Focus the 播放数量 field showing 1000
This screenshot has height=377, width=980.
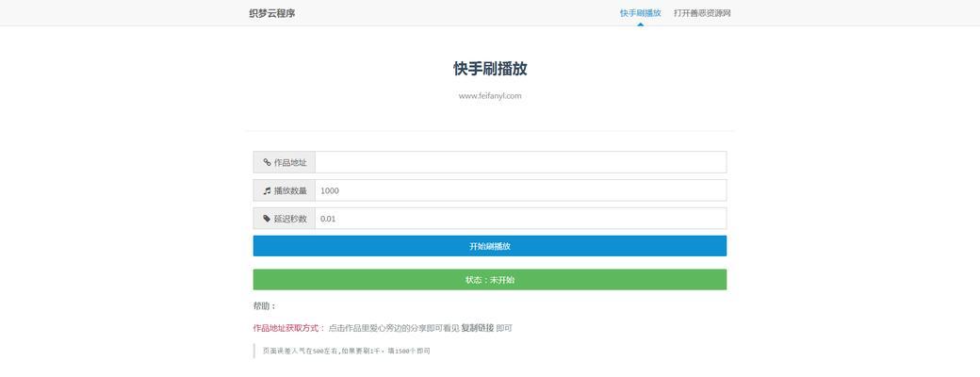coord(520,190)
